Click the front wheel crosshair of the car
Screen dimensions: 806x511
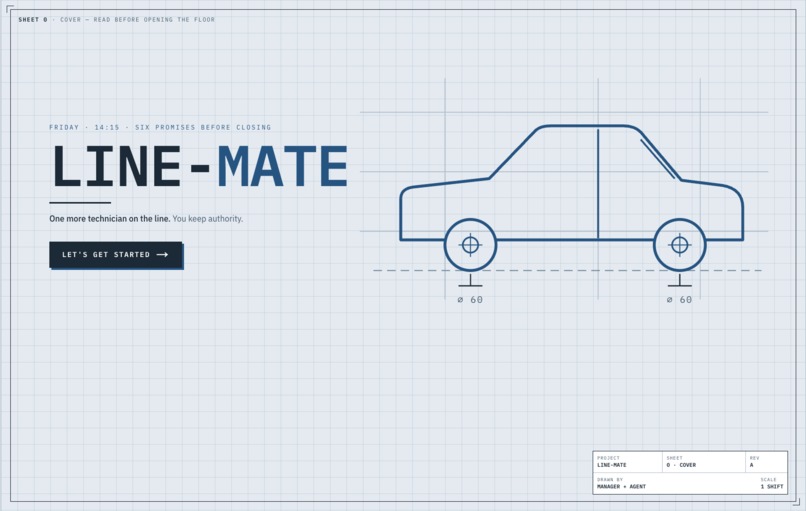click(470, 245)
